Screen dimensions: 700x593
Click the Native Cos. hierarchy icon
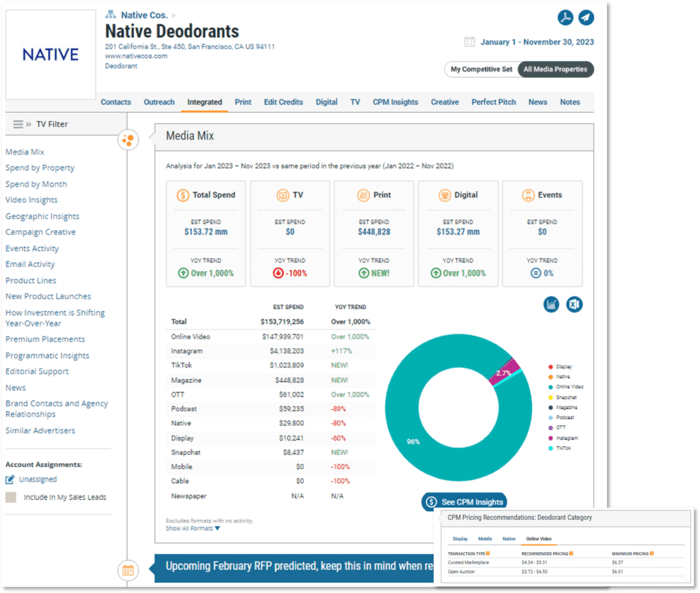(x=110, y=15)
